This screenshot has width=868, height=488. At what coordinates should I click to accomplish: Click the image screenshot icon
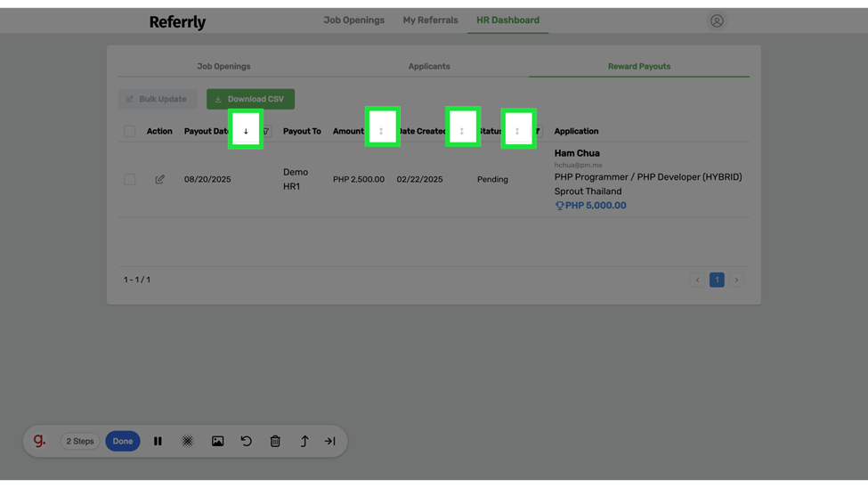217,441
